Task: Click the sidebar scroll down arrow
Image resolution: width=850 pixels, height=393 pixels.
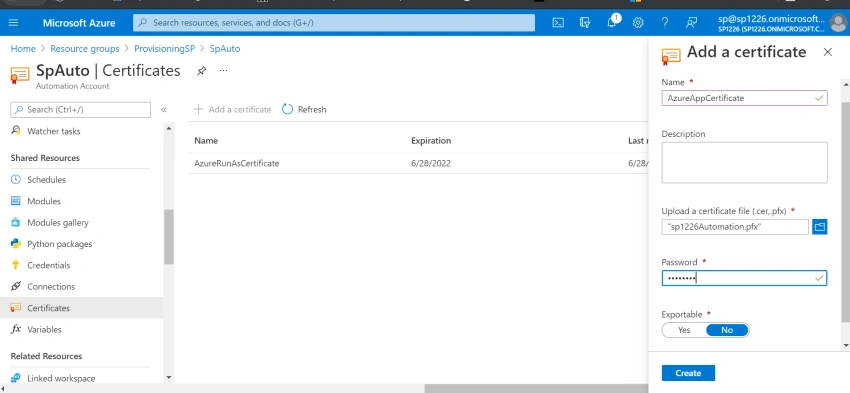Action: [169, 377]
